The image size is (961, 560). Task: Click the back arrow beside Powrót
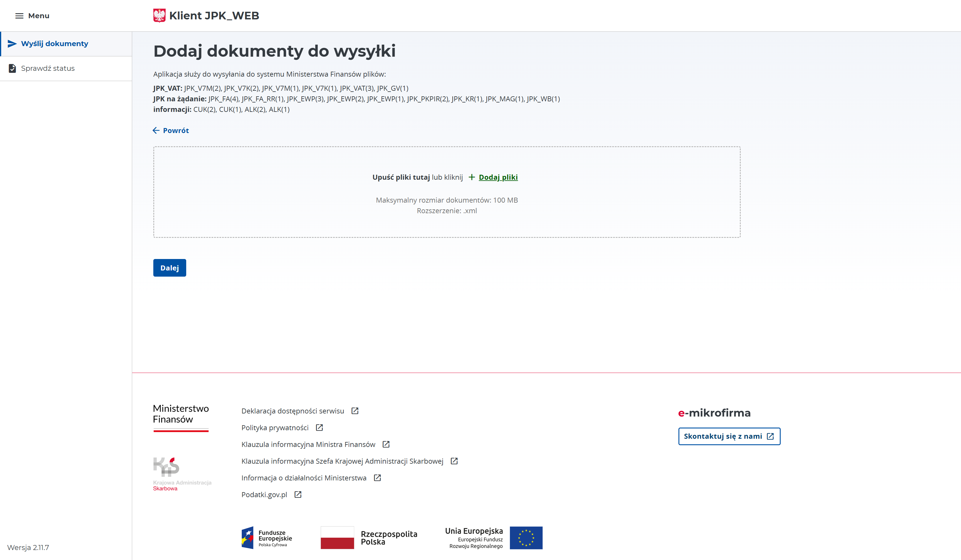click(156, 130)
